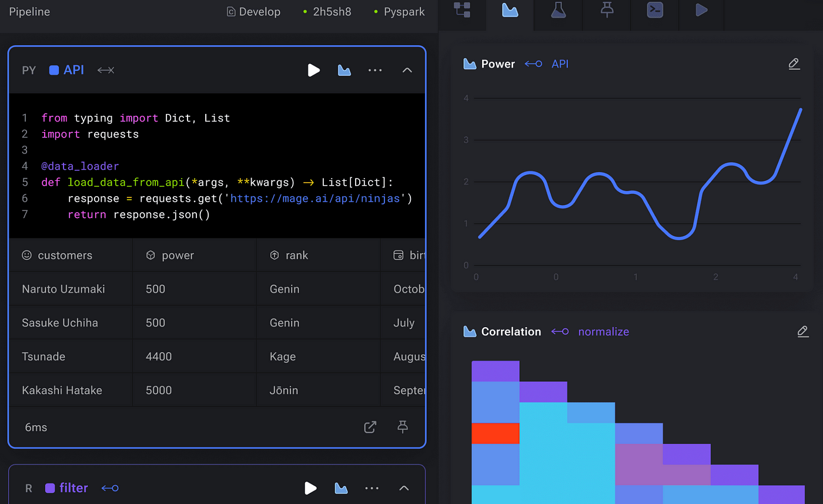
Task: Click the 2h5sh8 status indicator
Action: (327, 12)
